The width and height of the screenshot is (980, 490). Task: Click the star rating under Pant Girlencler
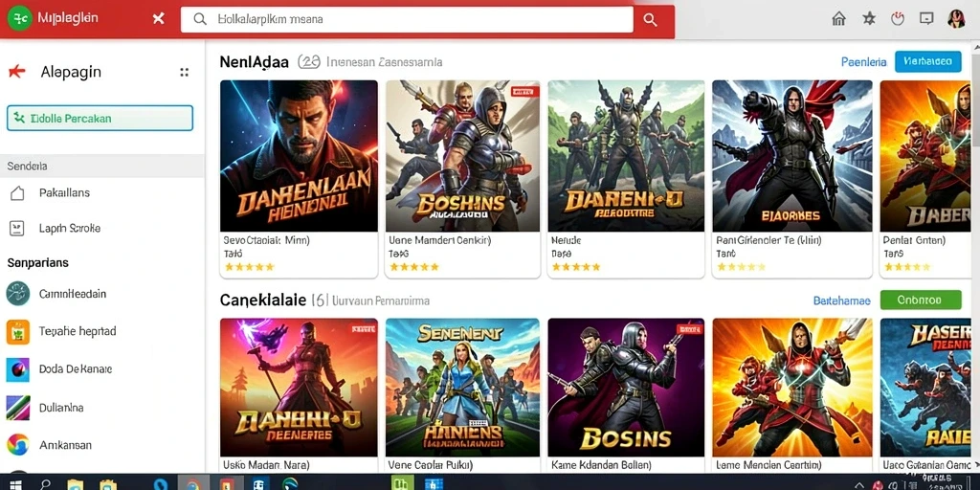742,267
